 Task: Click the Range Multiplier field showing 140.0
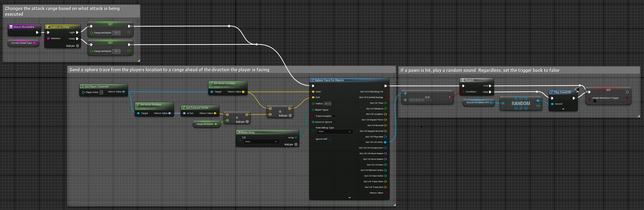(116, 51)
